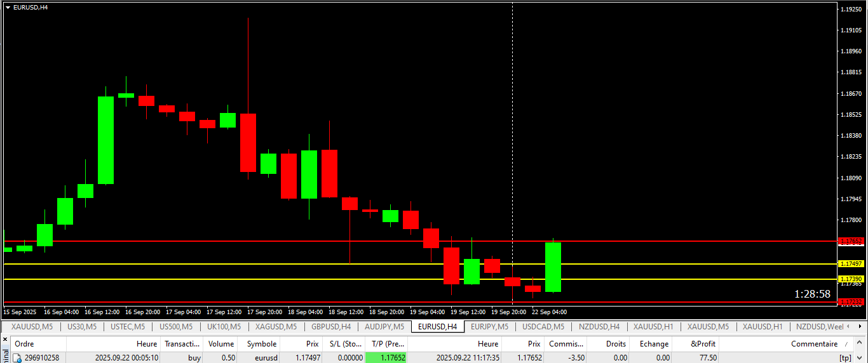Click the Commentaire column header

(x=813, y=344)
